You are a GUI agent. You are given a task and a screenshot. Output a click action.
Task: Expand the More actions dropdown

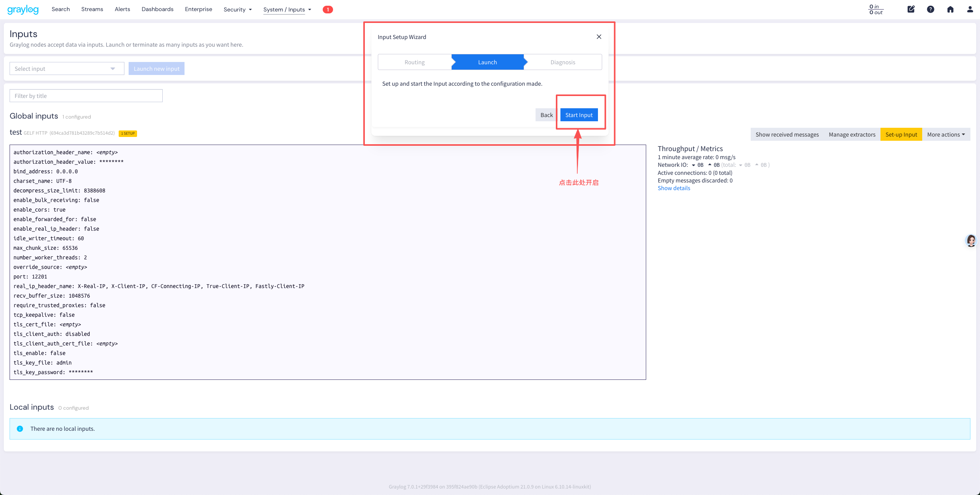[946, 134]
